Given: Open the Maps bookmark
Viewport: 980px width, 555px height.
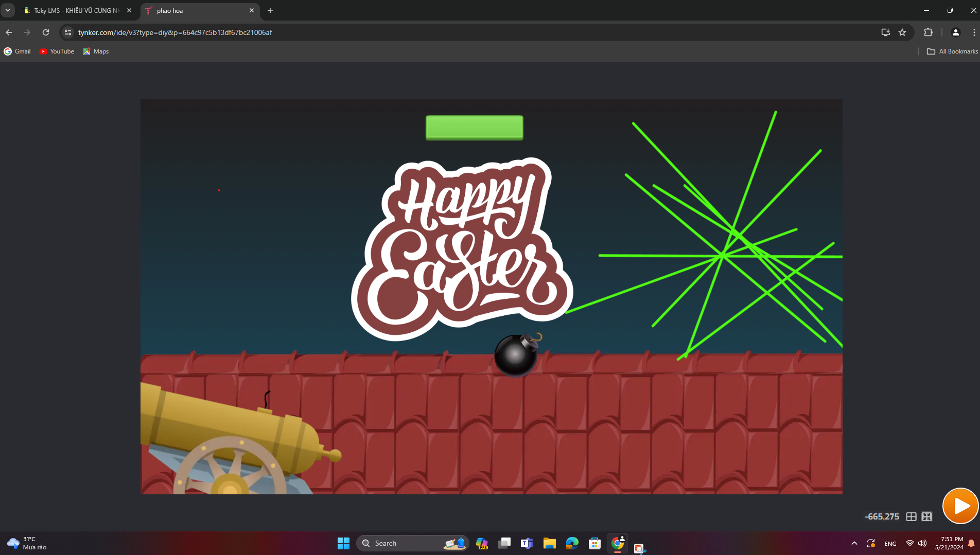Looking at the screenshot, I should click(x=96, y=51).
